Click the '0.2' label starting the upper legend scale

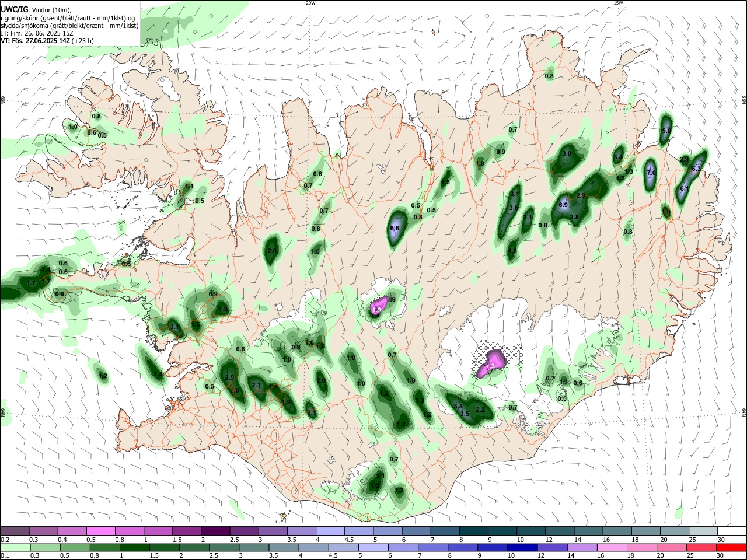(5, 540)
